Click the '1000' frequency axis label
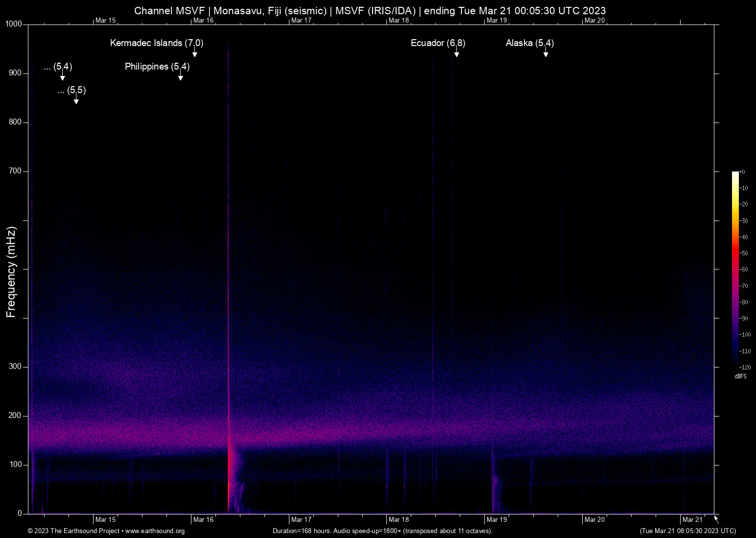This screenshot has width=756, height=538. click(14, 24)
